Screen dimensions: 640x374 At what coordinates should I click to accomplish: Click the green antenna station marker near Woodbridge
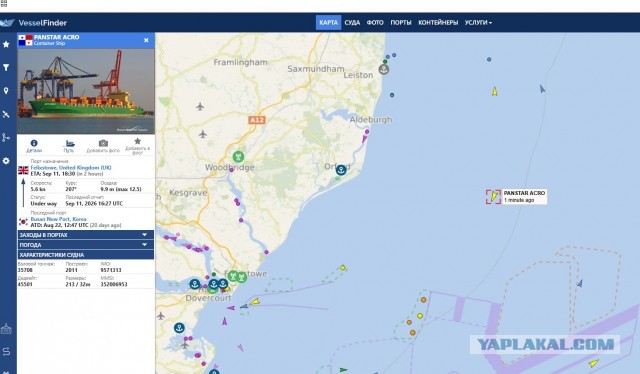click(x=238, y=156)
